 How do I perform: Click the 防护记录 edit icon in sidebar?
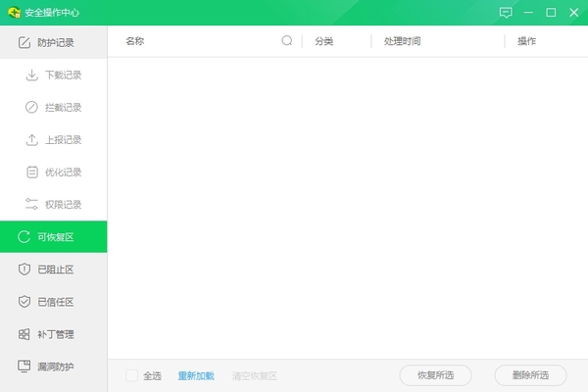point(24,42)
